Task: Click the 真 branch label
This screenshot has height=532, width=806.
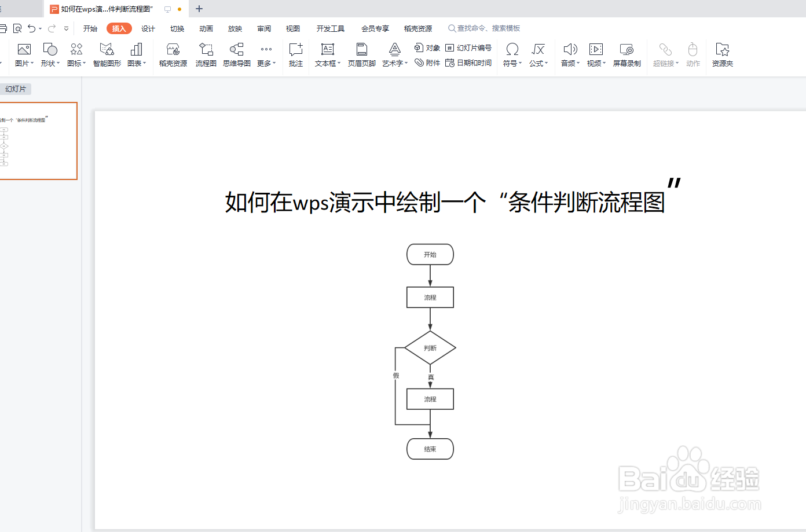Action: [430, 377]
